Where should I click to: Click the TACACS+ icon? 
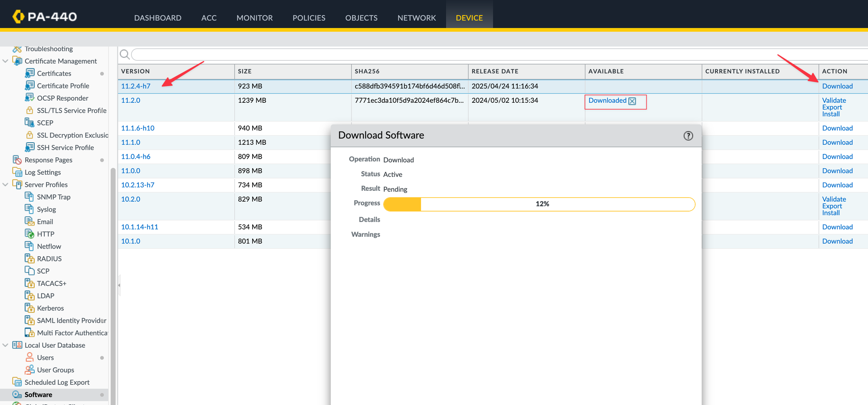coord(30,283)
